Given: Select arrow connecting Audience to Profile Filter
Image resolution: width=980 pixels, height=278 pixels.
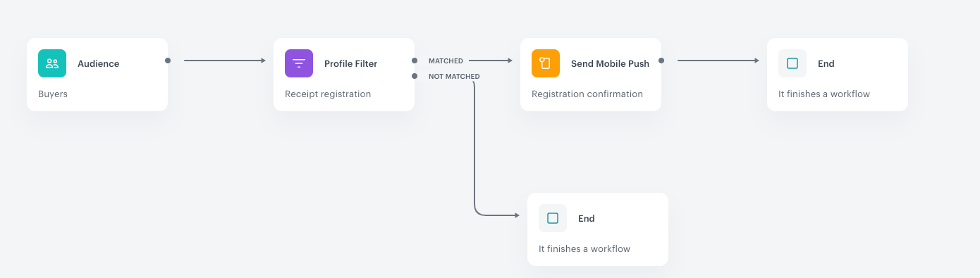Looking at the screenshot, I should 225,61.
